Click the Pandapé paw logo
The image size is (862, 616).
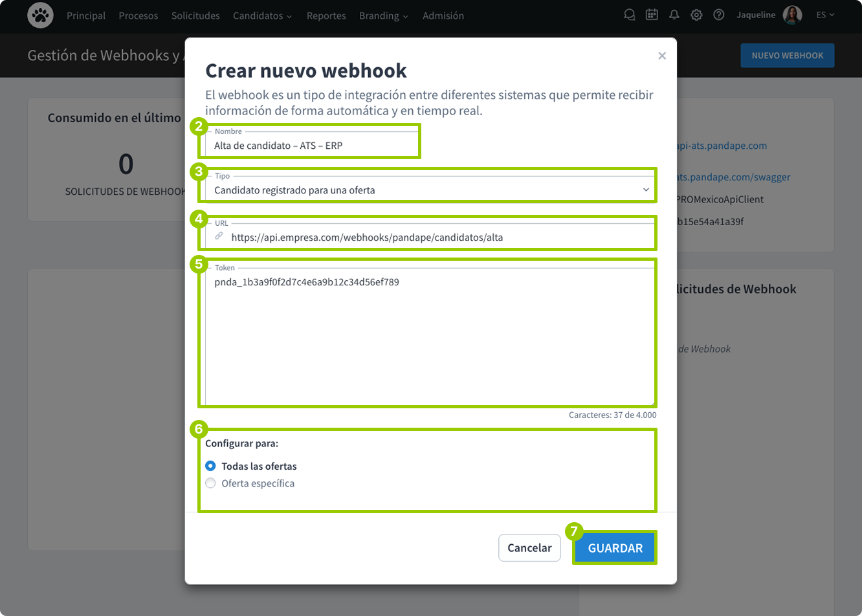[x=40, y=16]
